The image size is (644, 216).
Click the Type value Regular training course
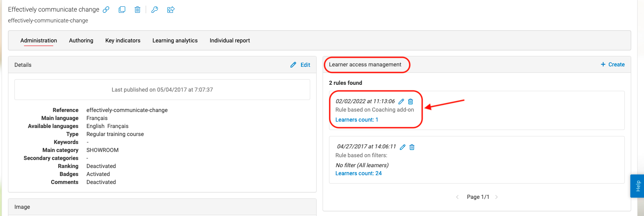coord(115,134)
